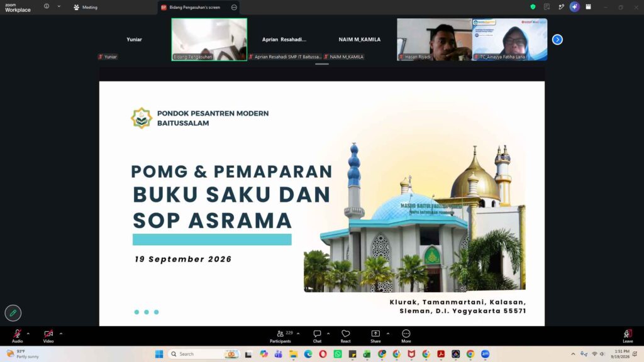
Task: Click the green annotate pencil icon
Action: click(13, 313)
